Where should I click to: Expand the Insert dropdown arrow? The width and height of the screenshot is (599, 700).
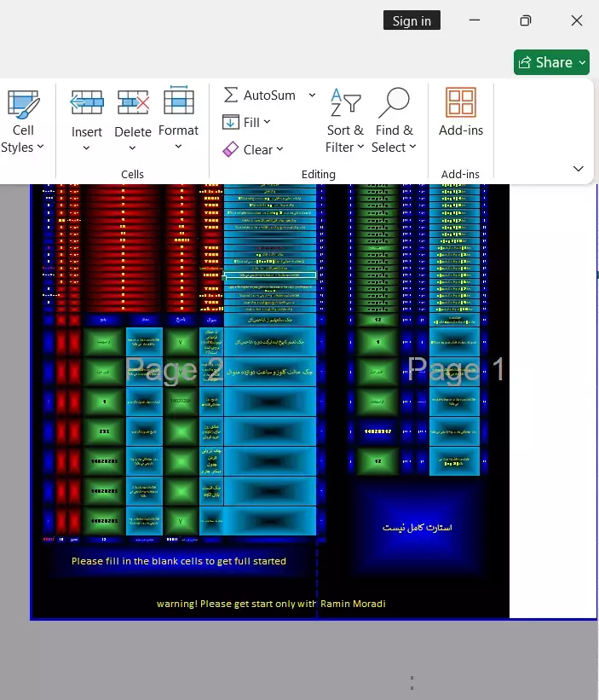(x=86, y=148)
